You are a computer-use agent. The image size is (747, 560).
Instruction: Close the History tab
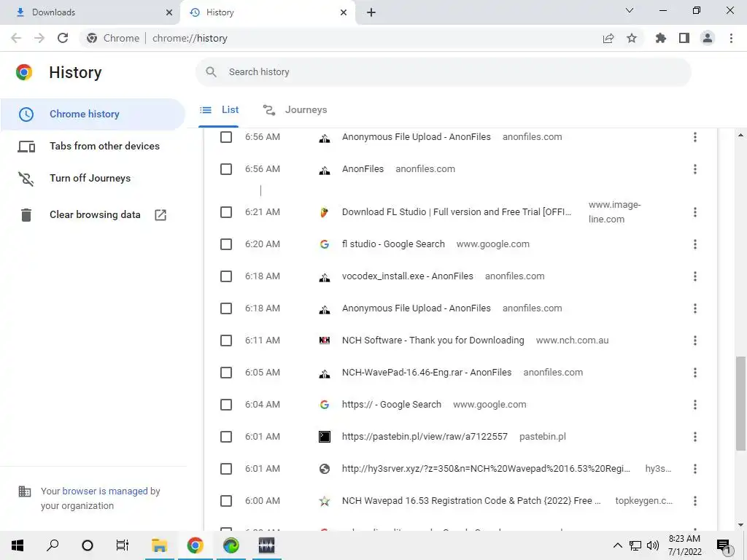[344, 12]
